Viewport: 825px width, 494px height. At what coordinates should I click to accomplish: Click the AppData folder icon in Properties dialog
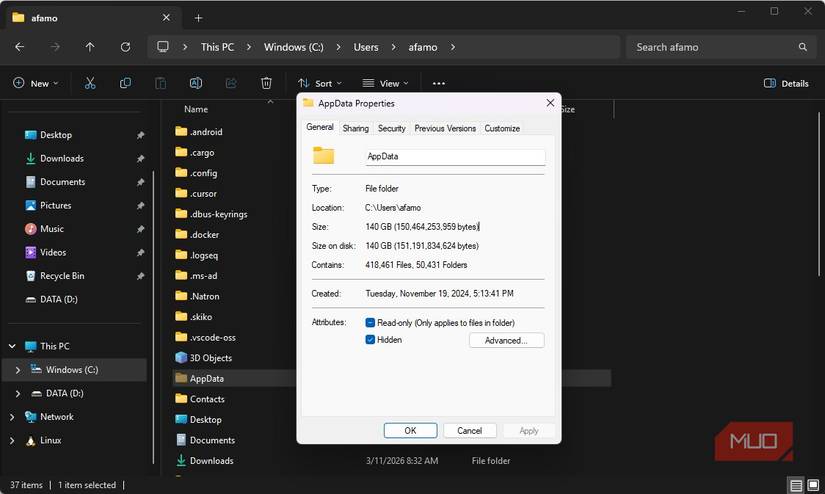coord(324,156)
